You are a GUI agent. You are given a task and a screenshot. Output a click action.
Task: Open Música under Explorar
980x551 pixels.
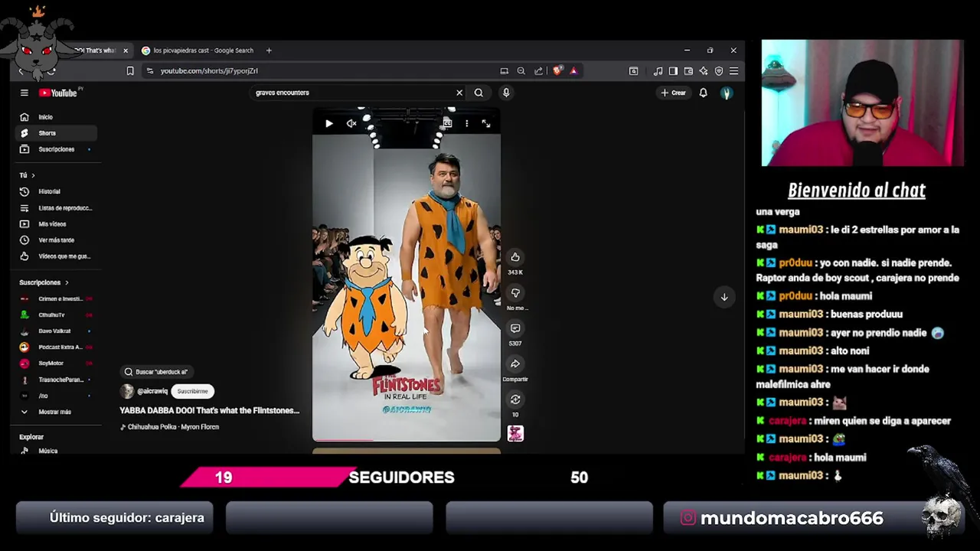click(x=55, y=451)
